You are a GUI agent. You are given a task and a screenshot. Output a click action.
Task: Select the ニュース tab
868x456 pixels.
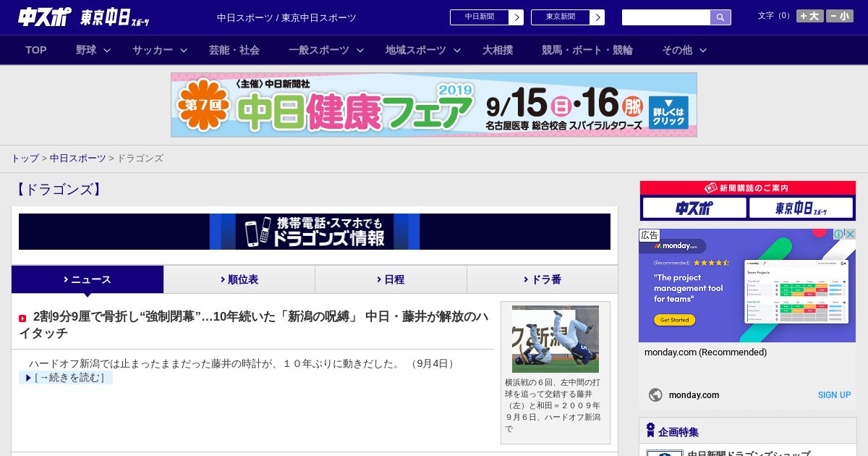tap(88, 279)
